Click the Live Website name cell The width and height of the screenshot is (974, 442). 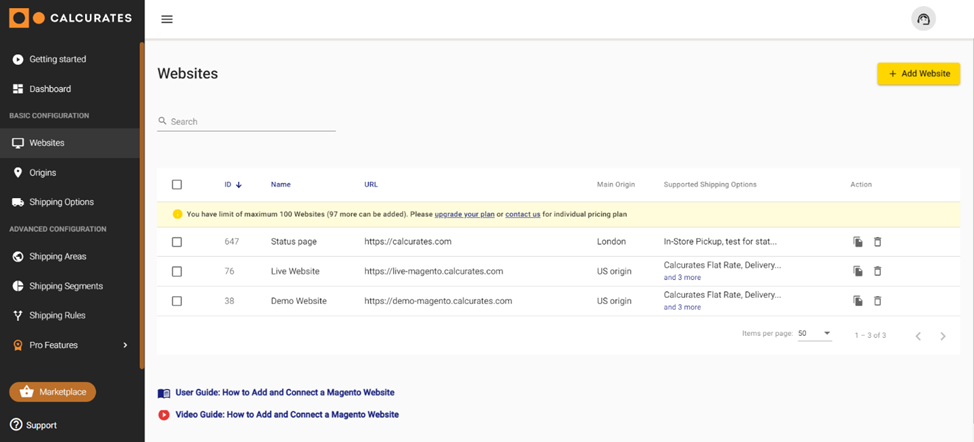(x=295, y=271)
